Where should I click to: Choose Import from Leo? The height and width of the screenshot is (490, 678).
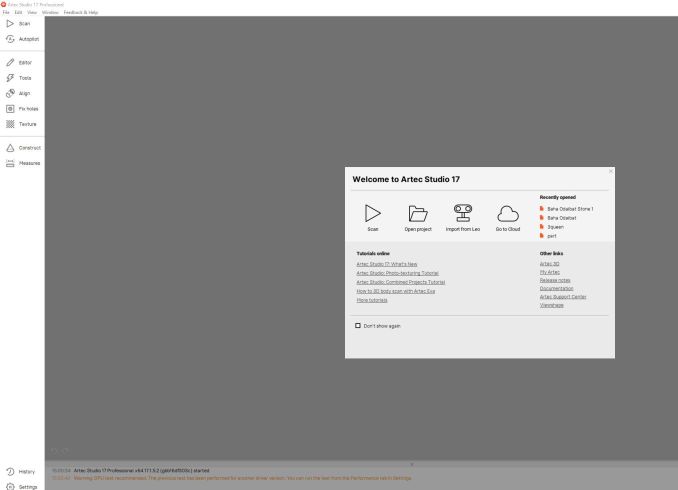coord(463,218)
